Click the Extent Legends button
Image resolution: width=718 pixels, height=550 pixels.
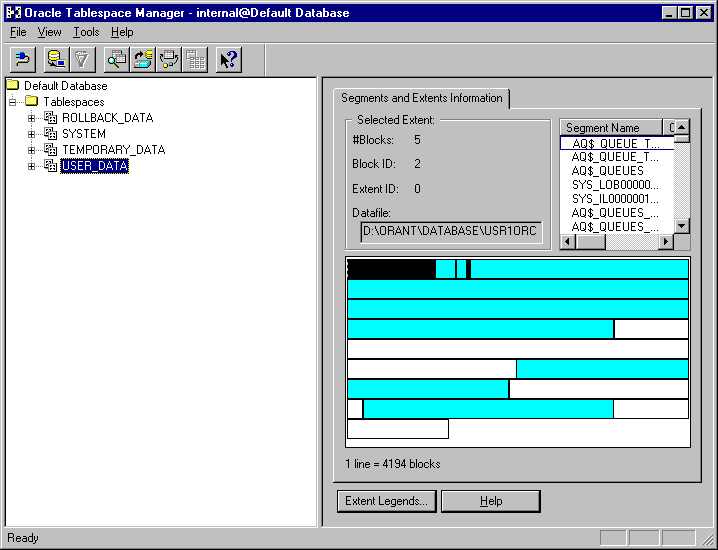pyautogui.click(x=386, y=501)
